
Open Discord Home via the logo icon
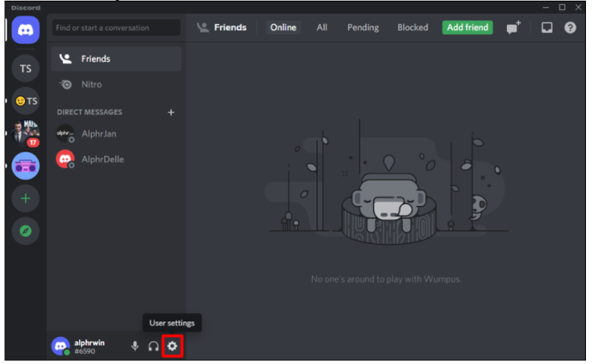(x=25, y=30)
